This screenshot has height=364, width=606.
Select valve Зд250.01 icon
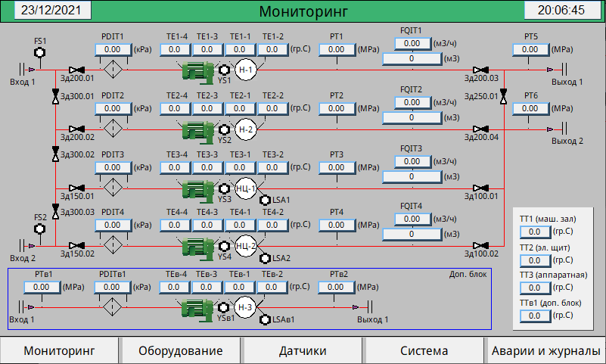[x=503, y=96]
